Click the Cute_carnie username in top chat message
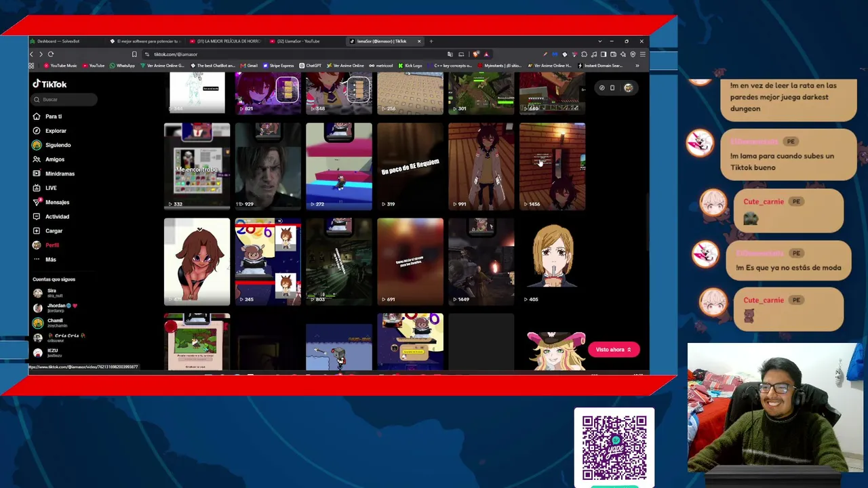The image size is (868, 488). pyautogui.click(x=764, y=202)
